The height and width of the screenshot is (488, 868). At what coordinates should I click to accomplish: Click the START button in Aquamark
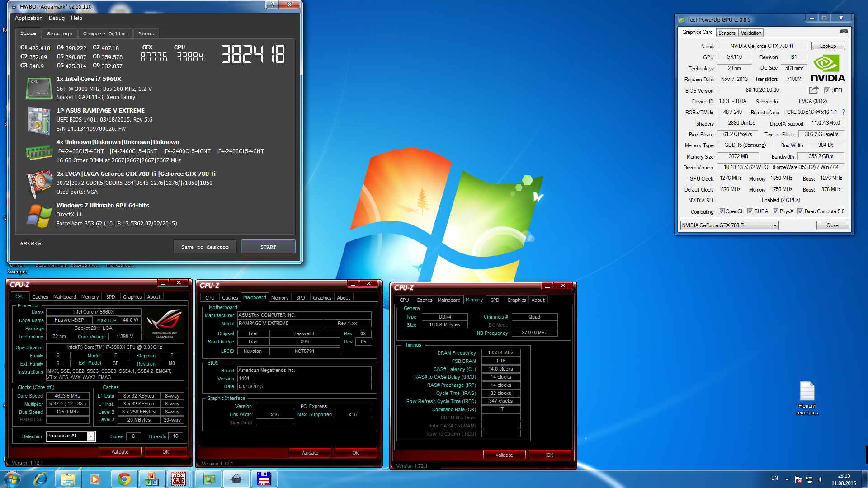(268, 247)
